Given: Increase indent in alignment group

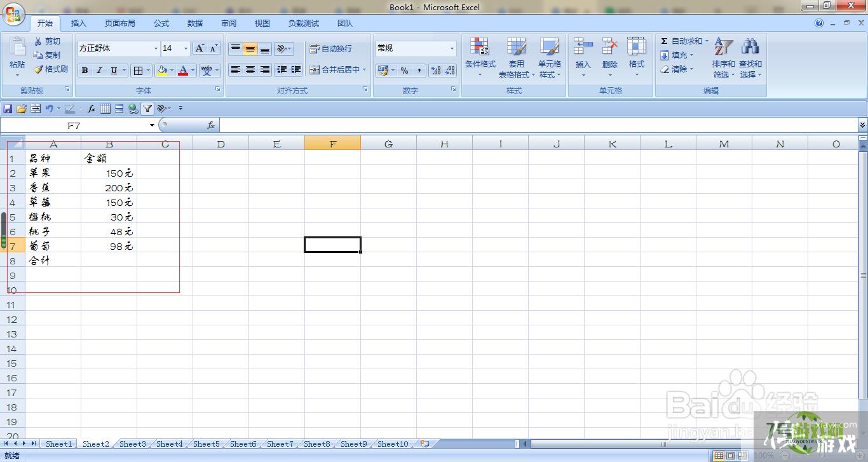Looking at the screenshot, I should click(295, 70).
